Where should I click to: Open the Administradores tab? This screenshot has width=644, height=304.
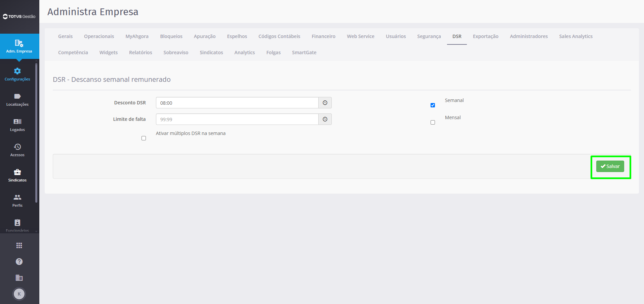click(x=529, y=36)
